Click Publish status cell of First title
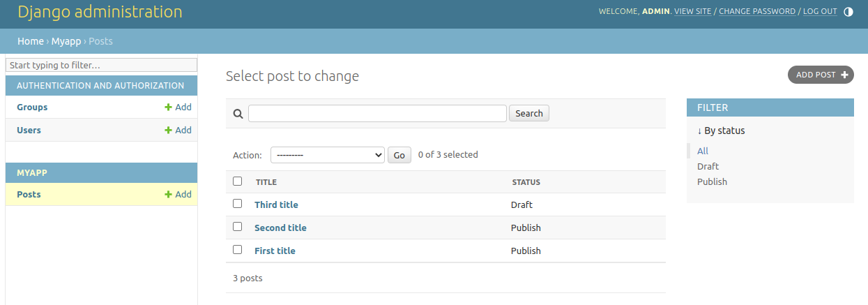Image resolution: width=868 pixels, height=305 pixels. pyautogui.click(x=526, y=251)
